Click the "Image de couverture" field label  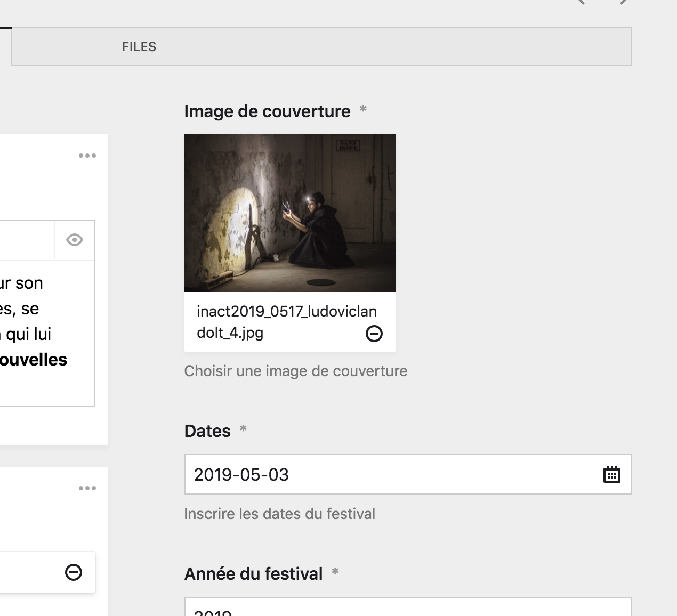[267, 111]
